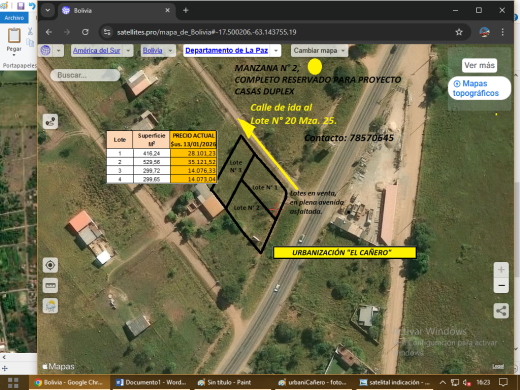Screen dimensions: 520x390
Task: Click the globe icon in breadcrumb bar
Action: coord(46,51)
